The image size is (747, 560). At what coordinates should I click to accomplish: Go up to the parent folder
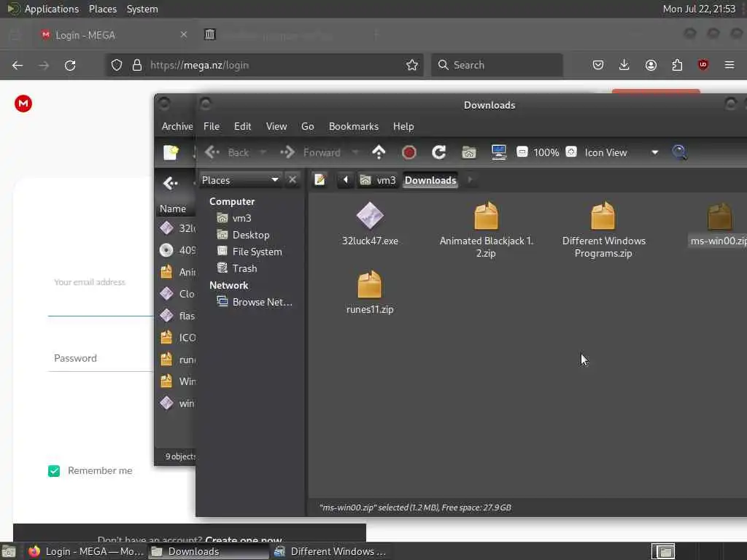click(379, 152)
